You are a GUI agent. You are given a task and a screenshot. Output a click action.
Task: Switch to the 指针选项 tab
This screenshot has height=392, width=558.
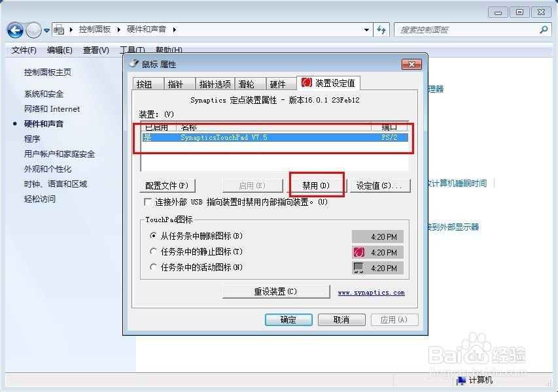(215, 84)
